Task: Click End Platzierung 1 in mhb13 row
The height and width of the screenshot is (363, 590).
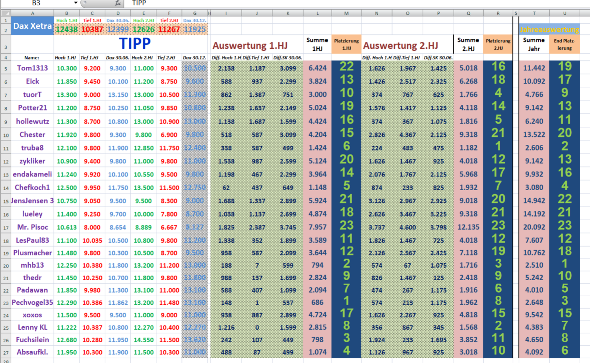Action: tap(564, 264)
